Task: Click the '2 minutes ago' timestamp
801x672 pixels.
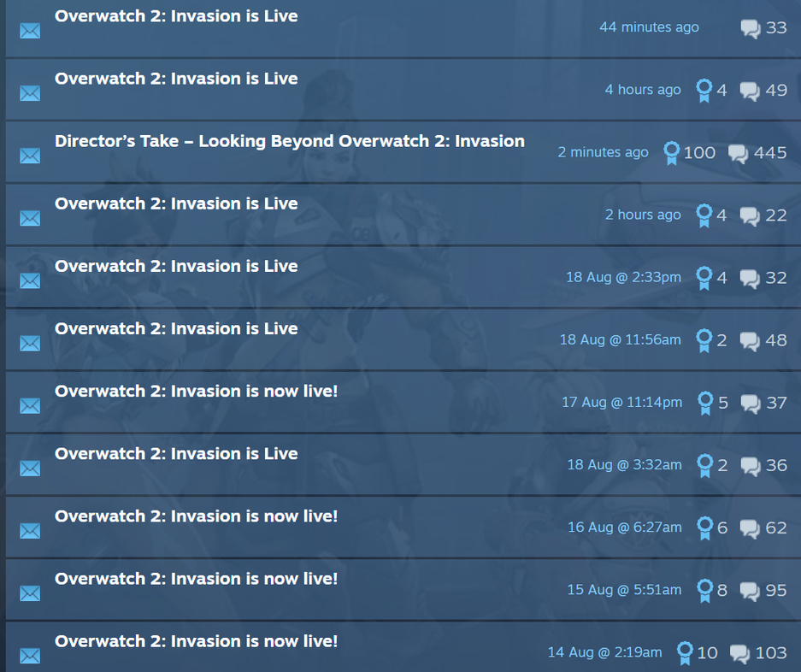Action: 604,152
